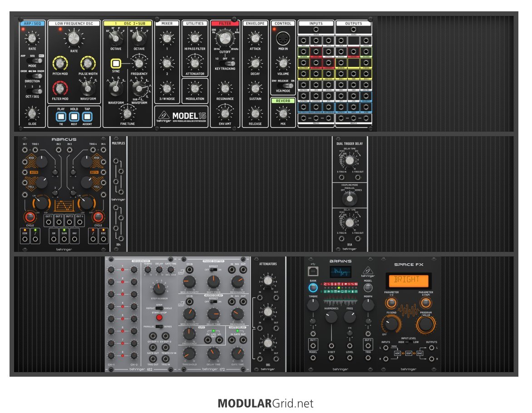Click the Filter Cutoff knob

pos(225,38)
